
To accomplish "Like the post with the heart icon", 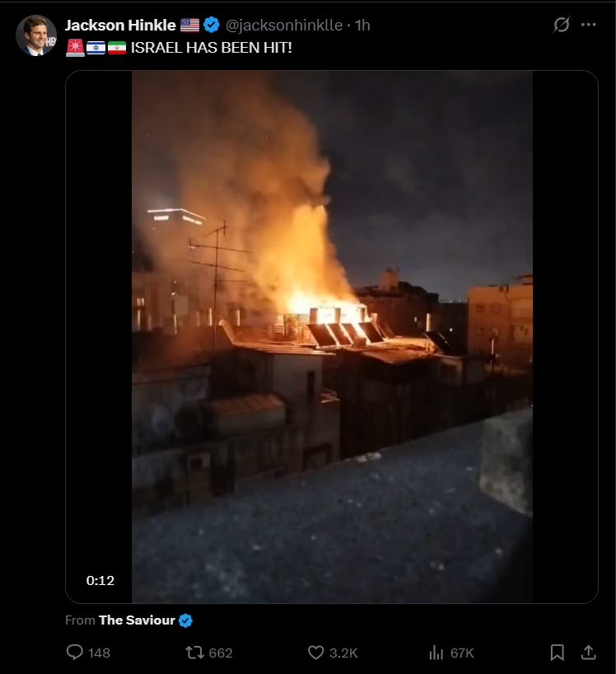I will [315, 653].
